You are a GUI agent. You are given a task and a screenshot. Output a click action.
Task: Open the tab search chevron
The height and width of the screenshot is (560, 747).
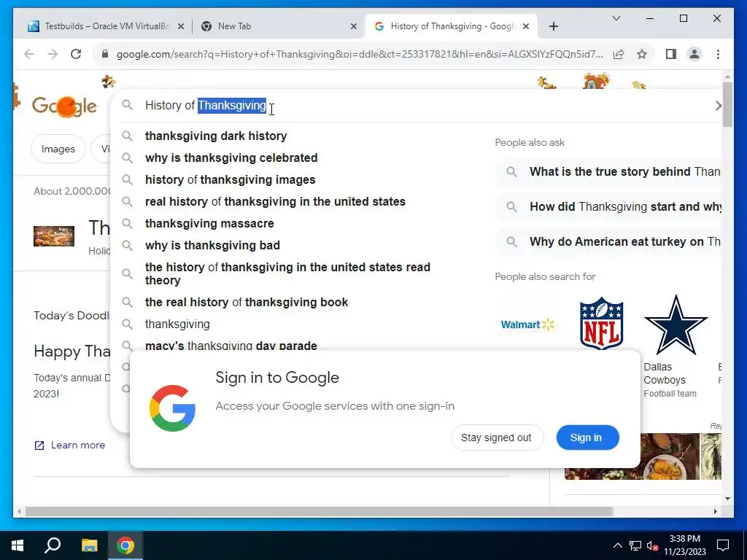pyautogui.click(x=616, y=18)
